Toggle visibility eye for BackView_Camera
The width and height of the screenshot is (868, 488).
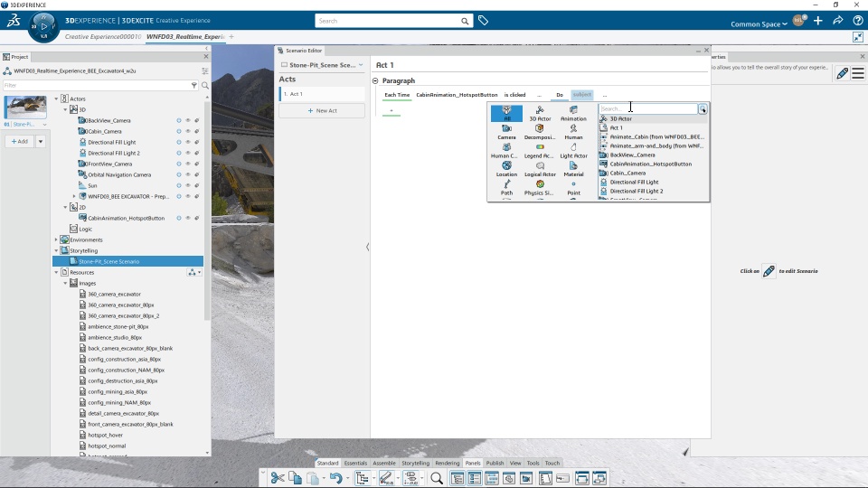(188, 120)
